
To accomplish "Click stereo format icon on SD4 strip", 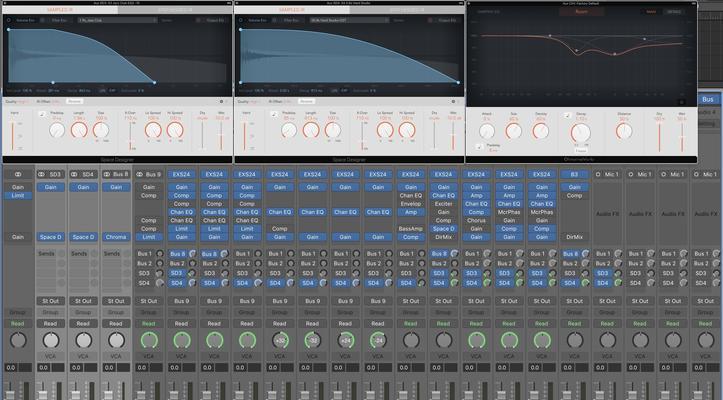I will (74, 174).
